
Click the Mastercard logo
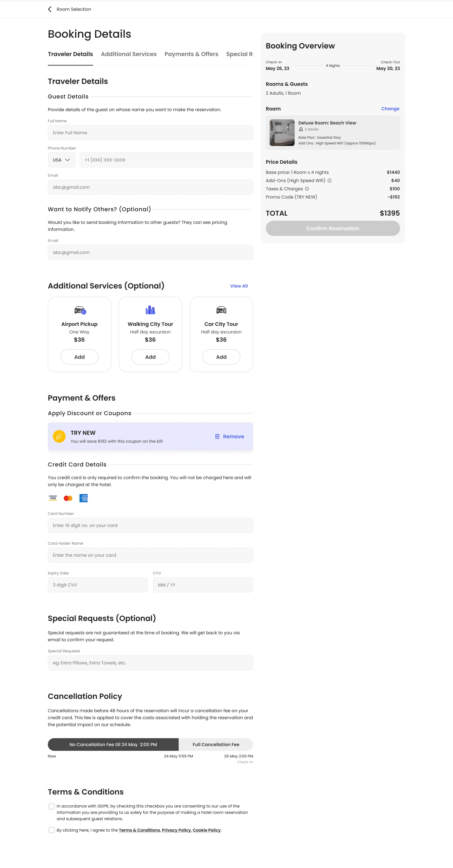pos(68,498)
